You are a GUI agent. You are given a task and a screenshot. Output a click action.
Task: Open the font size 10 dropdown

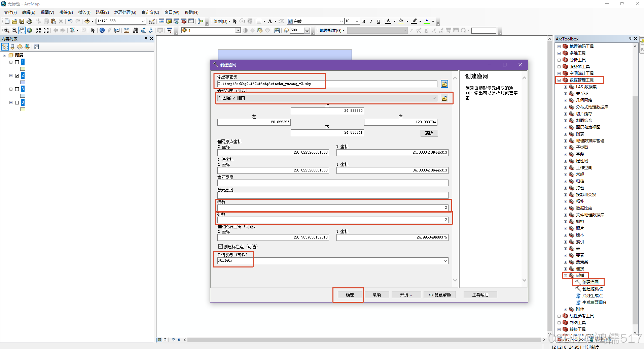357,21
